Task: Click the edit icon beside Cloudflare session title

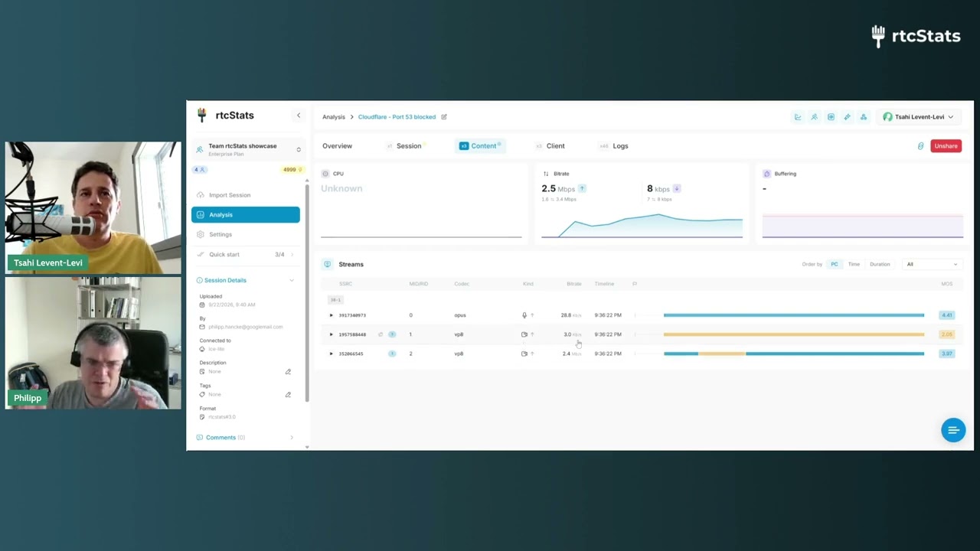Action: 444,117
